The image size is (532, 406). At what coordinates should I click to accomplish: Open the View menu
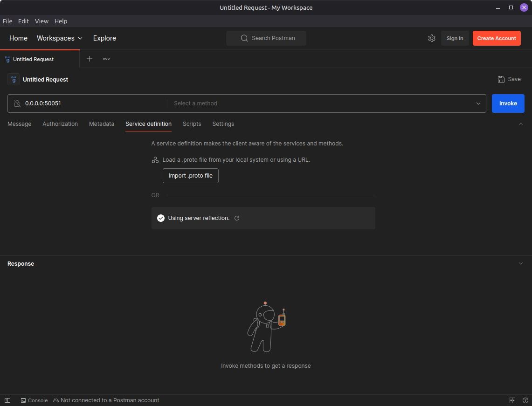pos(41,21)
